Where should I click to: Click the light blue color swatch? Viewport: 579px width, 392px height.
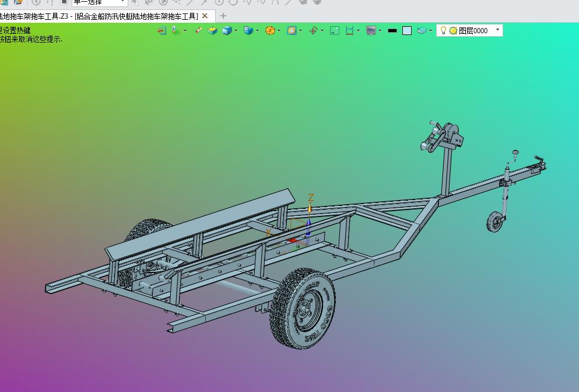pyautogui.click(x=407, y=31)
